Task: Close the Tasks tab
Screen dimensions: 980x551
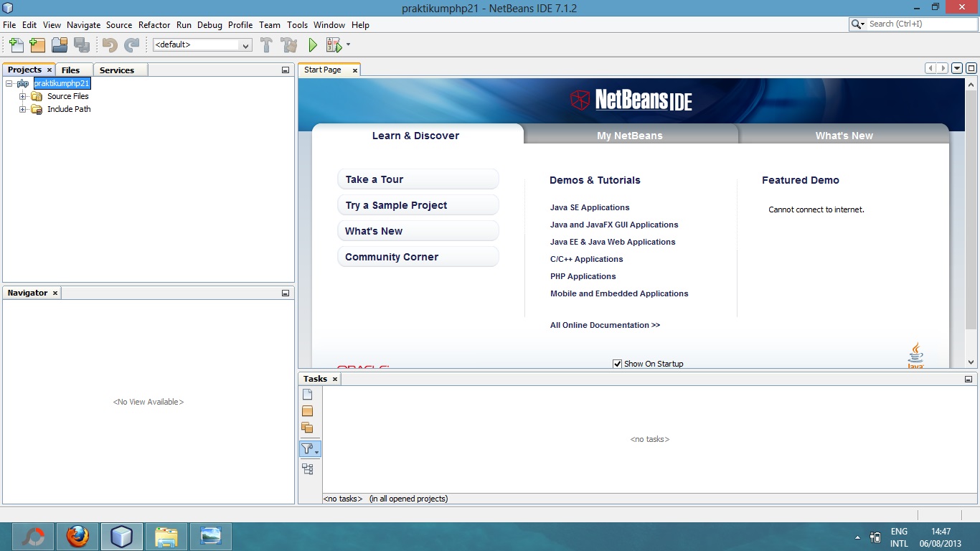Action: tap(335, 379)
